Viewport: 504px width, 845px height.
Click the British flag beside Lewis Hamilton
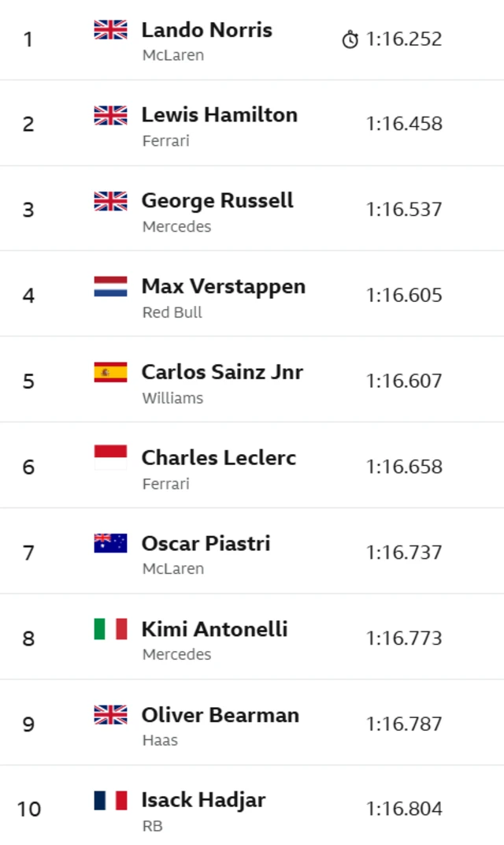point(110,115)
